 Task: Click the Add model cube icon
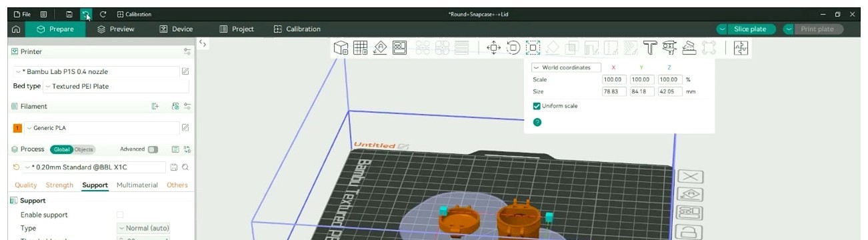[x=341, y=47]
